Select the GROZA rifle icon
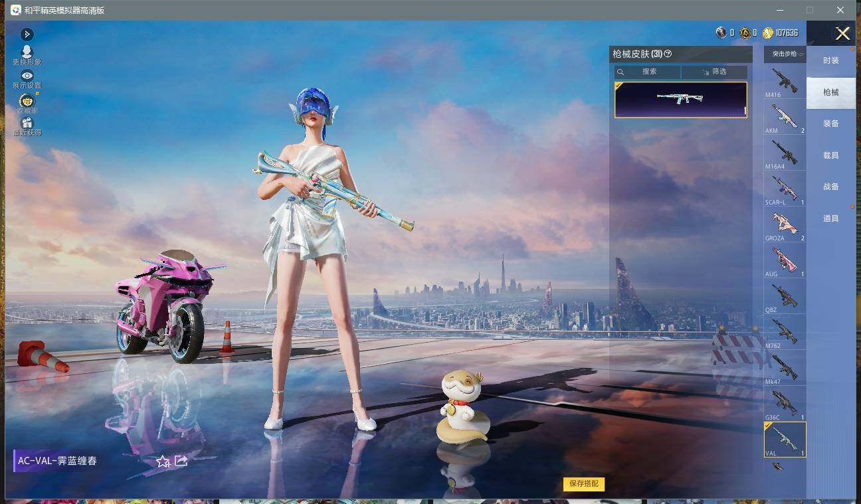The image size is (861, 504). [785, 225]
